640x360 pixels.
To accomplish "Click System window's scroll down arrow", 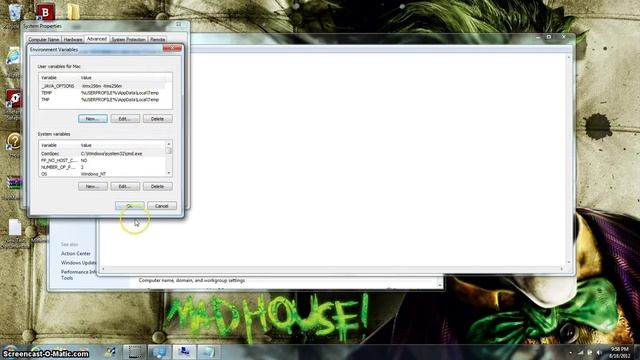I will pos(440,284).
